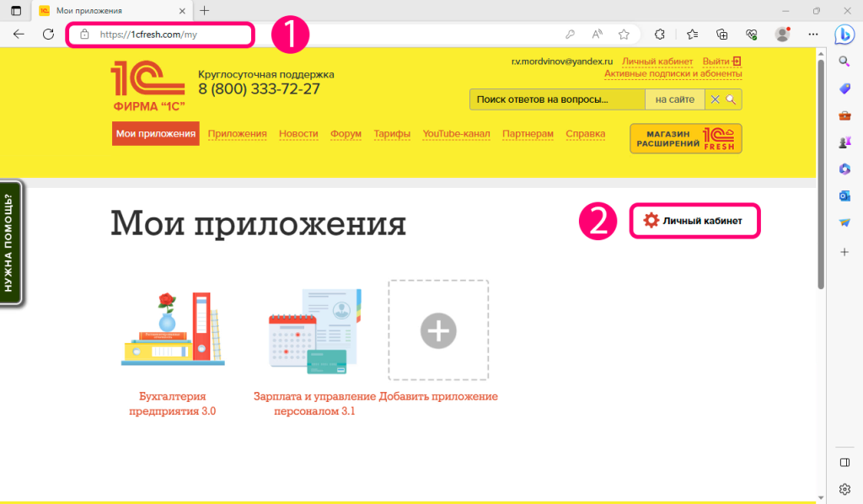Viewport: 863px width, 504px height.
Task: Open the sidebar Shopping tag icon
Action: click(x=844, y=88)
